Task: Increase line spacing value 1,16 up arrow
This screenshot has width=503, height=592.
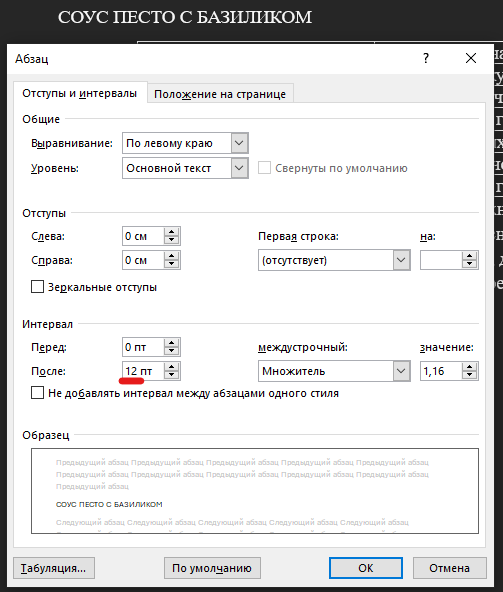Action: (x=470, y=367)
